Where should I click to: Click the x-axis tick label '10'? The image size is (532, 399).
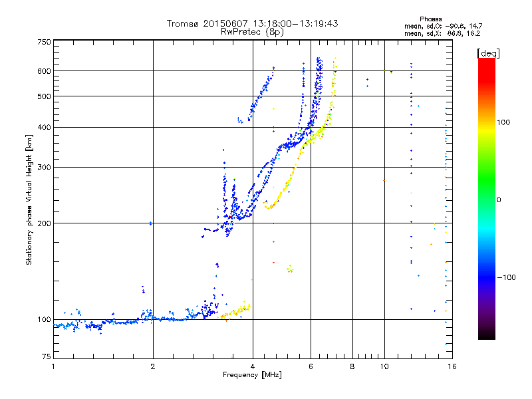[384, 366]
